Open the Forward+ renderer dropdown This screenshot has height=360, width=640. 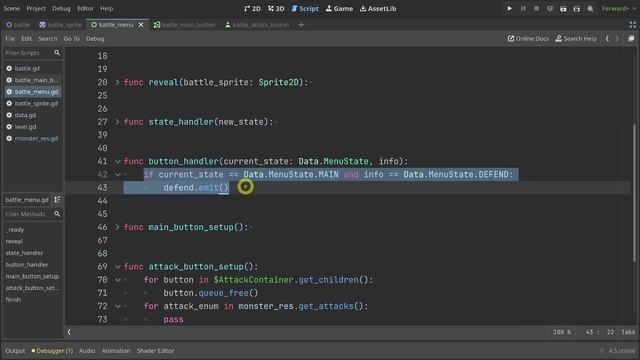pos(619,9)
